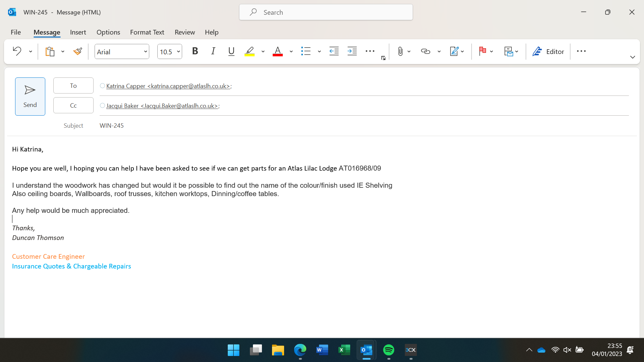The height and width of the screenshot is (362, 644).
Task: Switch to the Format Text tab
Action: [147, 32]
